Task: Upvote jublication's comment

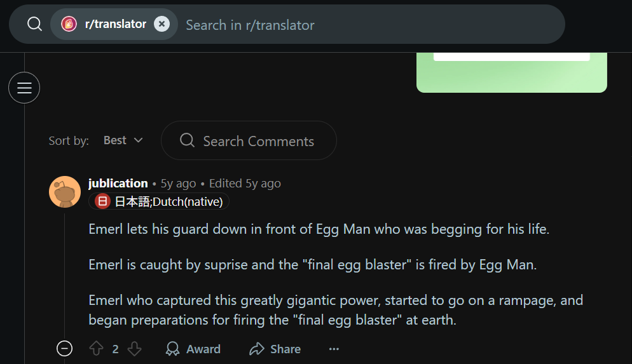Action: pos(97,349)
